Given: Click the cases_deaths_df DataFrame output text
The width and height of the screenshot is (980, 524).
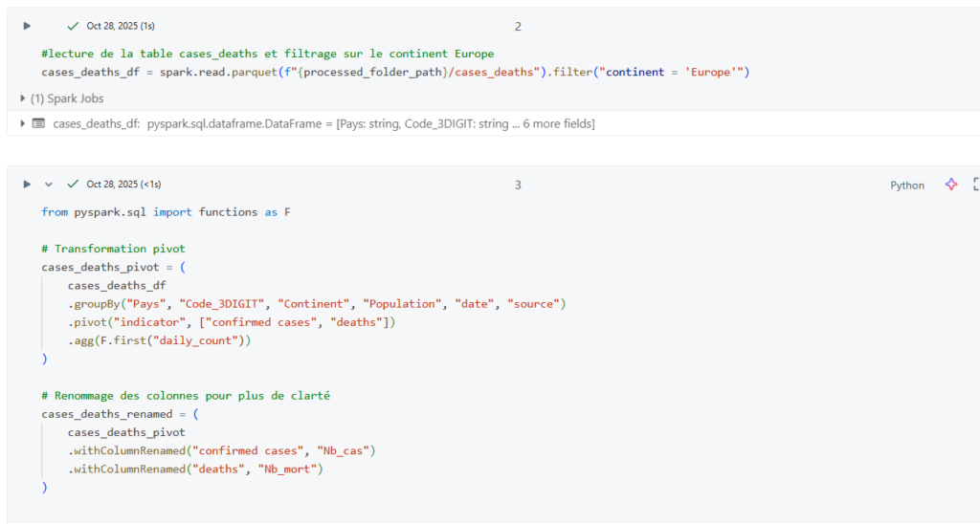Looking at the screenshot, I should click(323, 123).
